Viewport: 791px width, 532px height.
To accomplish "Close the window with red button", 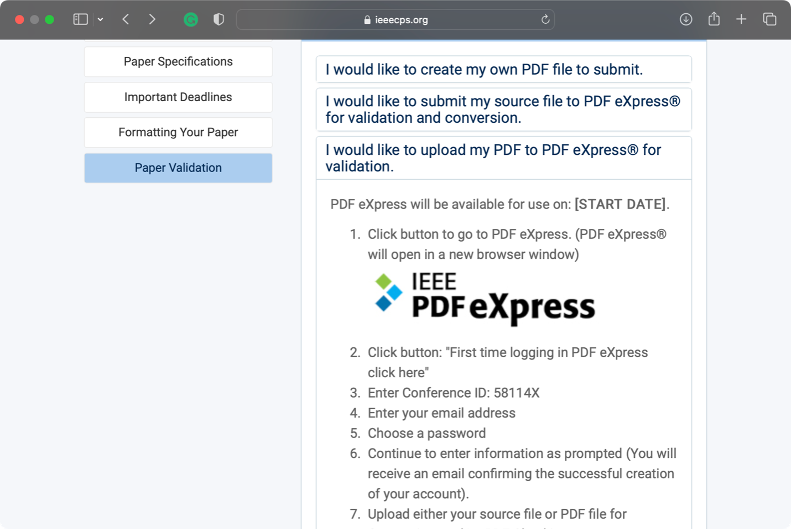I will [19, 19].
